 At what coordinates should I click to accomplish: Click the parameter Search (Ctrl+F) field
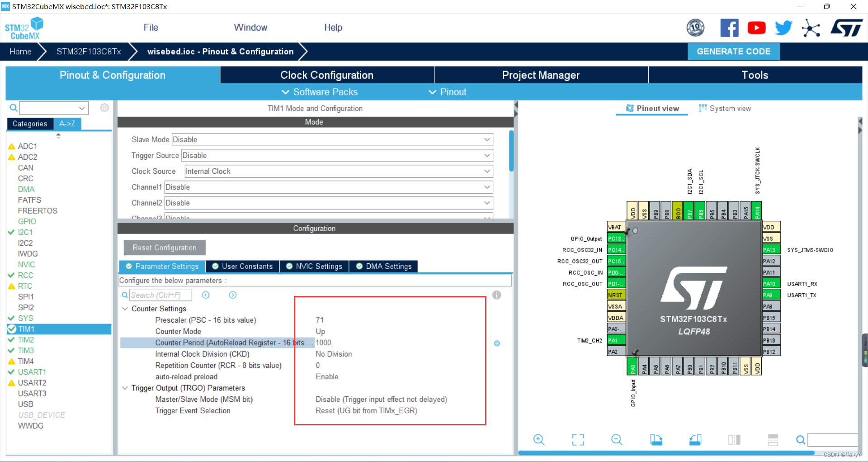click(160, 295)
